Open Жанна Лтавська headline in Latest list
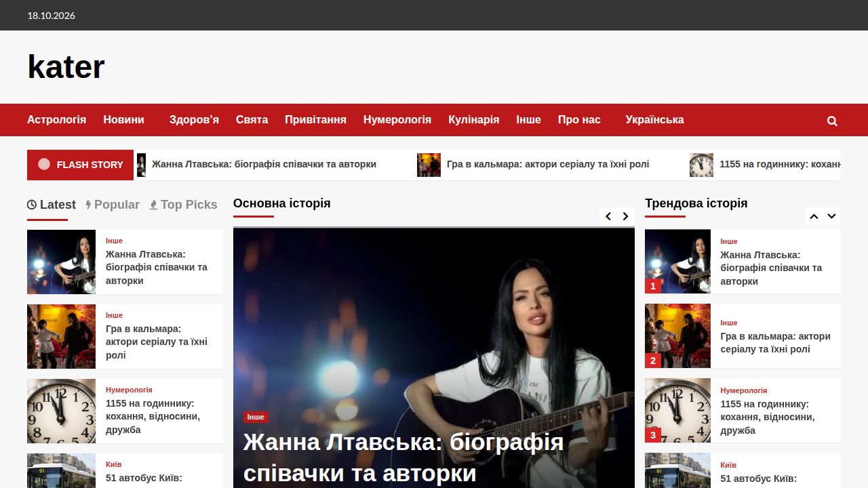The width and height of the screenshot is (868, 488). tap(157, 267)
